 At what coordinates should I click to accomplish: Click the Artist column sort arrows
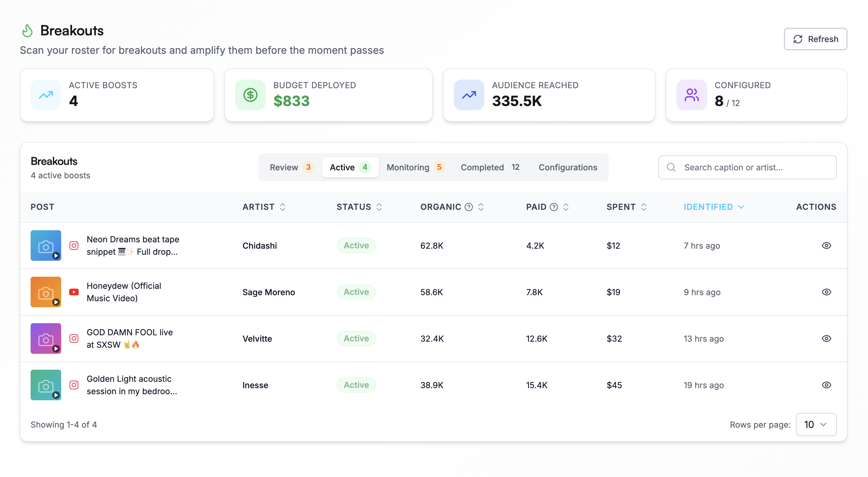(x=283, y=207)
